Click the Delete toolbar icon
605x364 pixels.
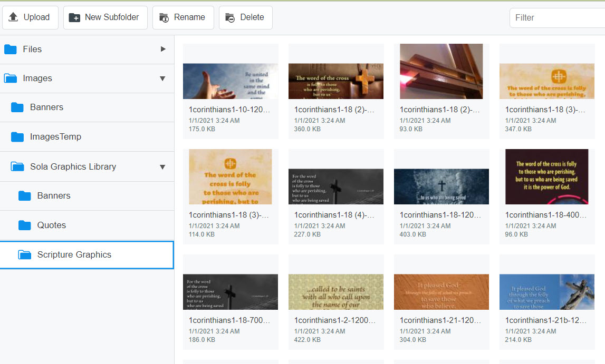(x=230, y=18)
